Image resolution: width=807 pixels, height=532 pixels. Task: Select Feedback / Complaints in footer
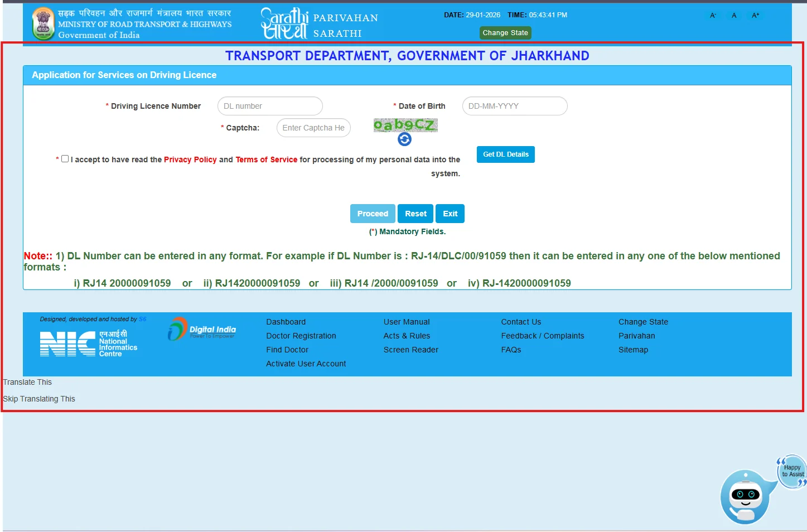542,336
